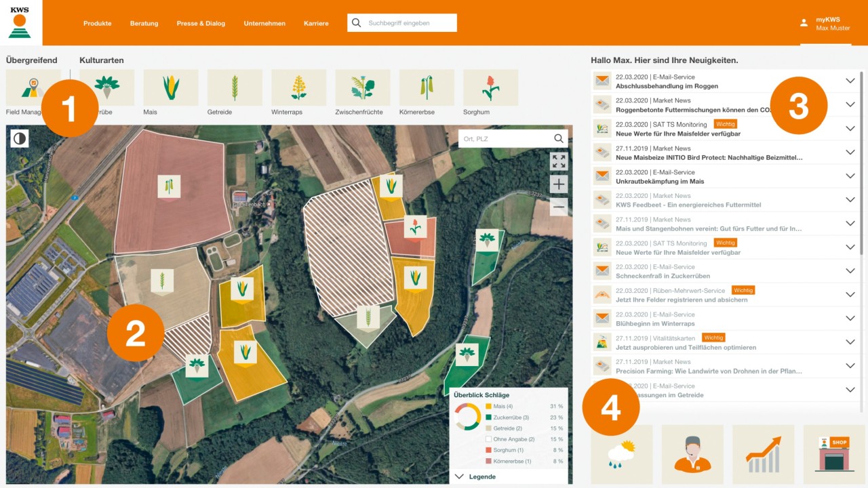Zoom in on the map with plus button

tap(559, 184)
